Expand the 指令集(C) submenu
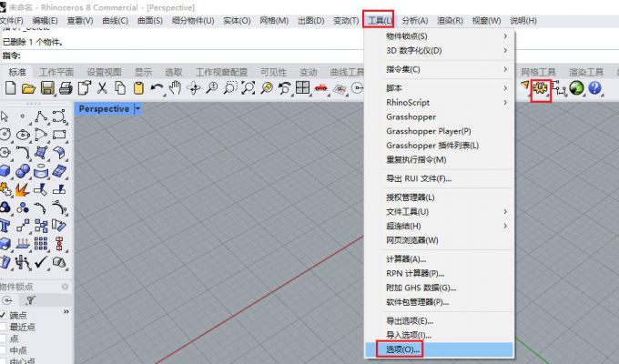The width and height of the screenshot is (619, 364). coord(440,69)
